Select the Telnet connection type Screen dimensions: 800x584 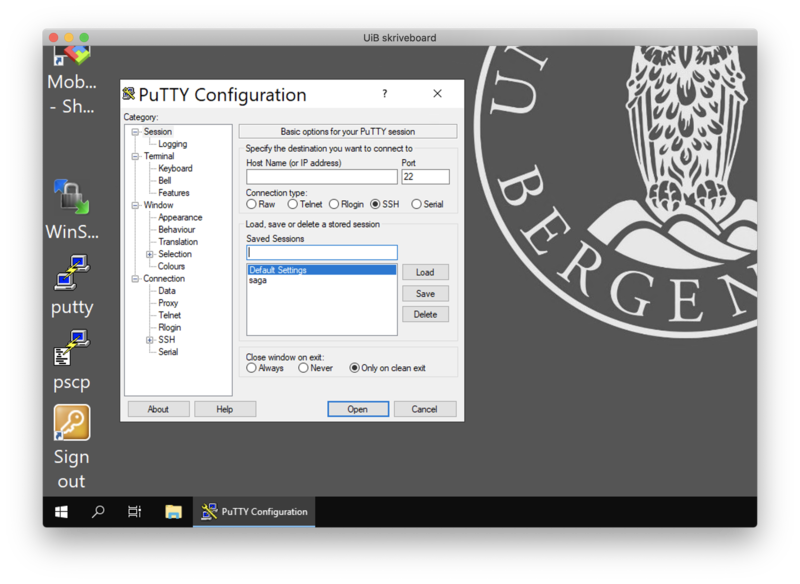pos(293,204)
